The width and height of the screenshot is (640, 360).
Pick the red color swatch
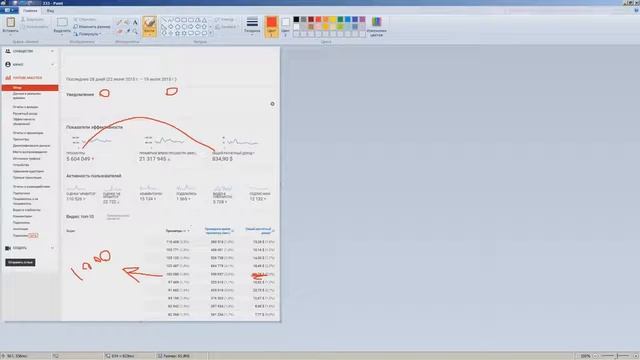click(x=318, y=19)
